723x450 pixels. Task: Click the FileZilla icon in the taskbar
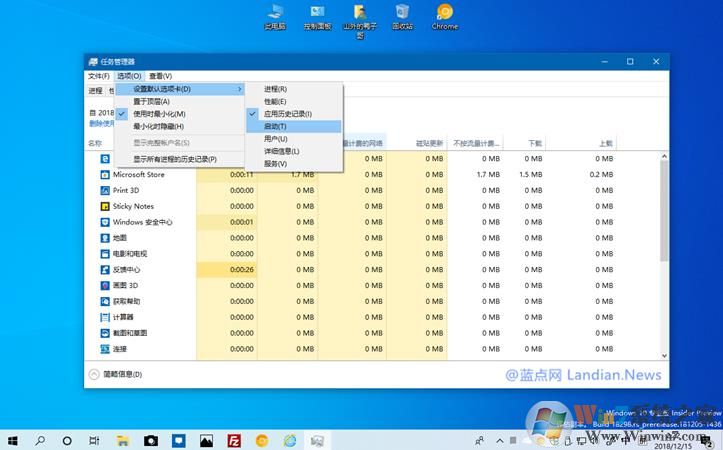pos(233,440)
